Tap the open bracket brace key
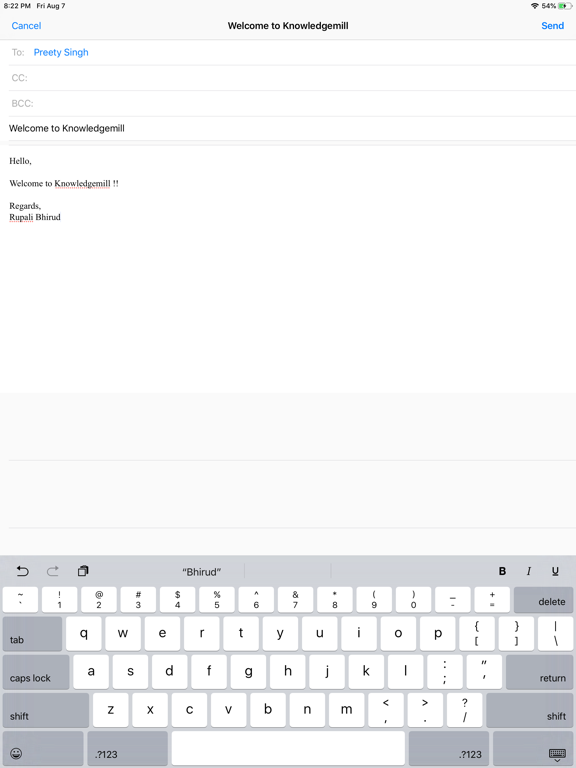This screenshot has height=768, width=576. click(x=477, y=633)
